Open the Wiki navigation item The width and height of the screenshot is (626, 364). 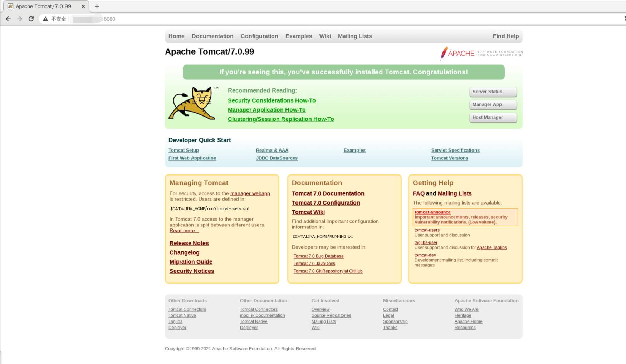click(325, 36)
